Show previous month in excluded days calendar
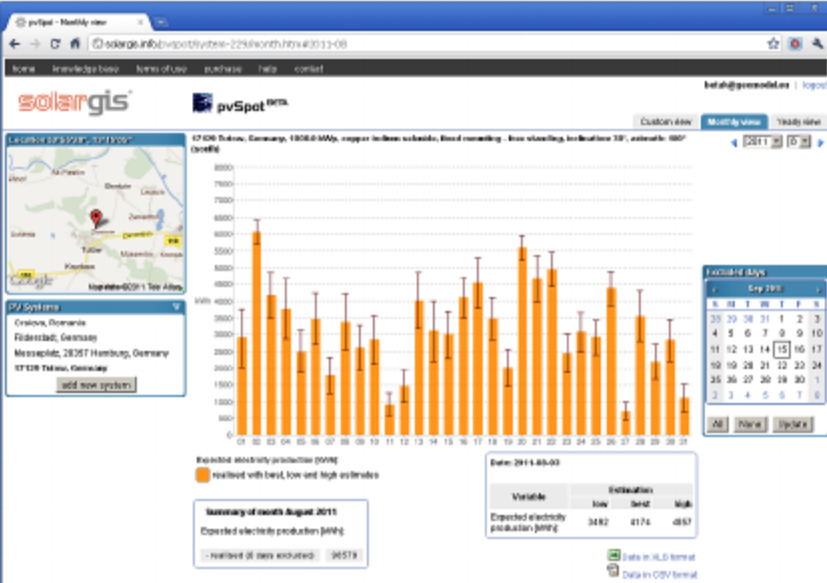 tap(714, 290)
